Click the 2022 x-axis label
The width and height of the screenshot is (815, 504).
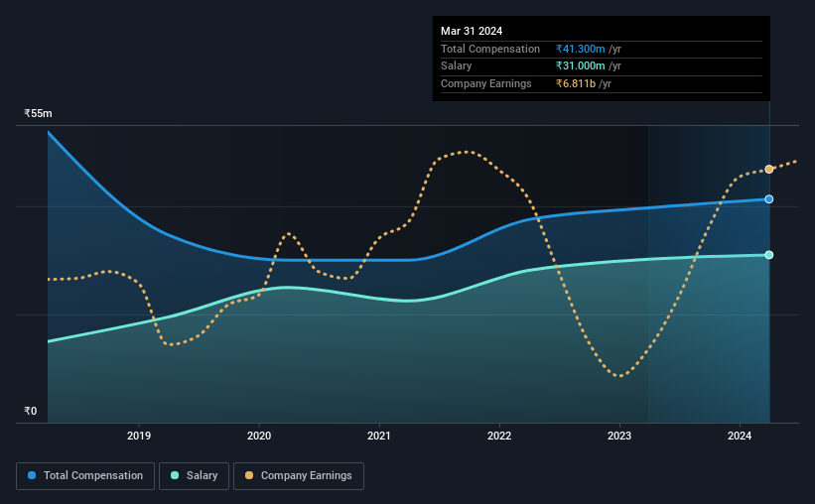[499, 436]
